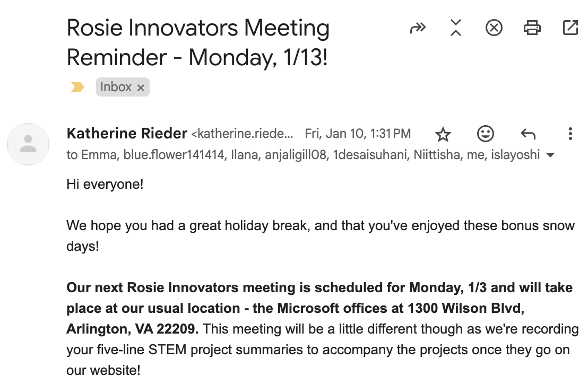Open the email in a new window

click(x=570, y=28)
